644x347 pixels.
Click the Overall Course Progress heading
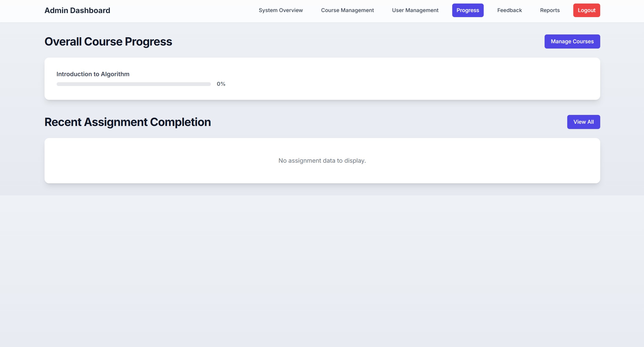[x=108, y=42]
